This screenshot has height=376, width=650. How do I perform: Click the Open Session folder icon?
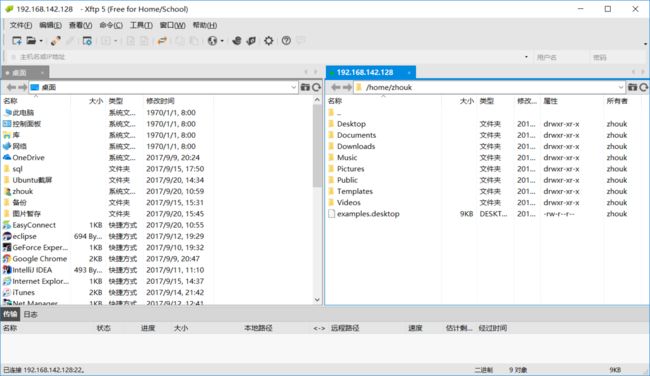tap(31, 41)
